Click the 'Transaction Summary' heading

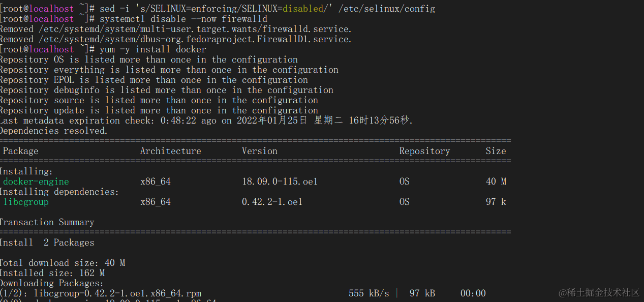[x=47, y=222]
